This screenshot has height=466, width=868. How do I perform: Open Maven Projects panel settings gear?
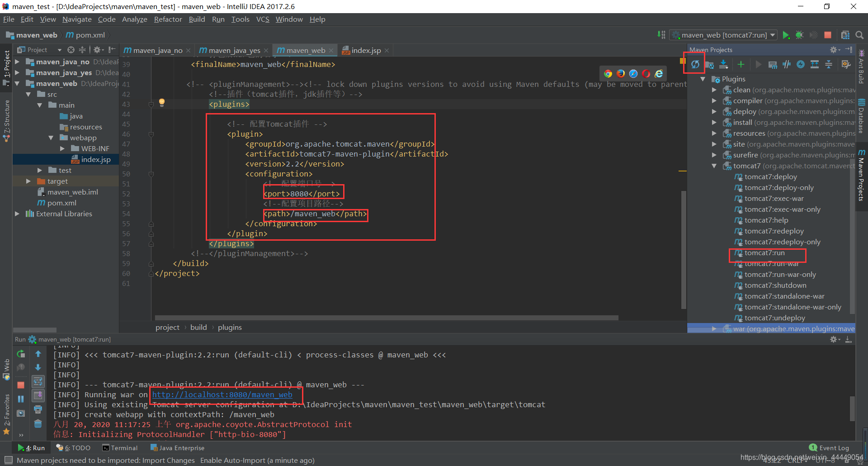(835, 50)
